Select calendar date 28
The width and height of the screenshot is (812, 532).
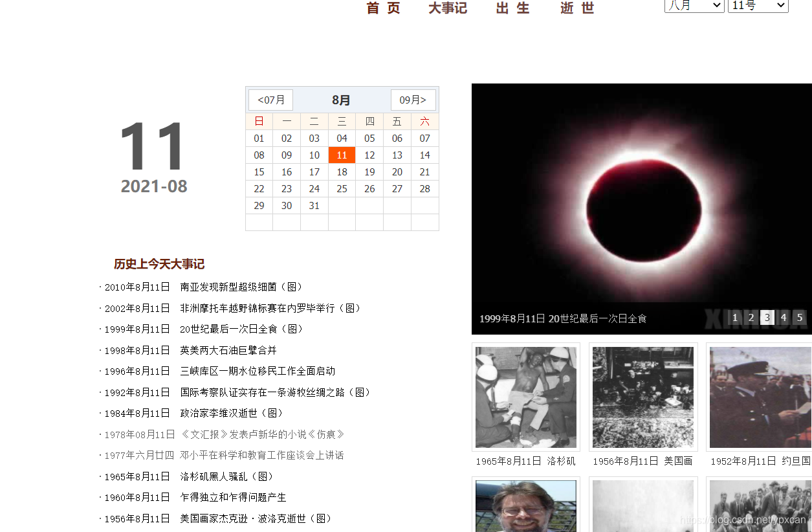[x=424, y=188]
